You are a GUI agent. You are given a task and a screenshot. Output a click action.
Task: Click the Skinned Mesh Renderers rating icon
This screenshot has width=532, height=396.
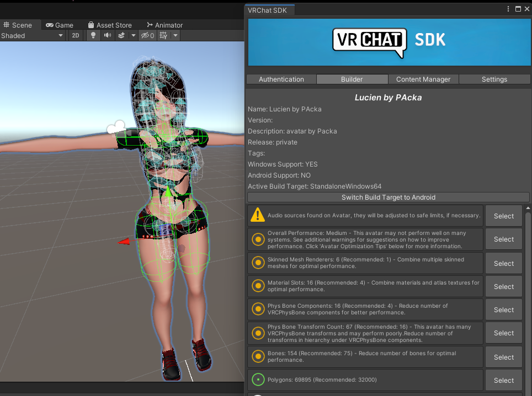pyautogui.click(x=258, y=263)
